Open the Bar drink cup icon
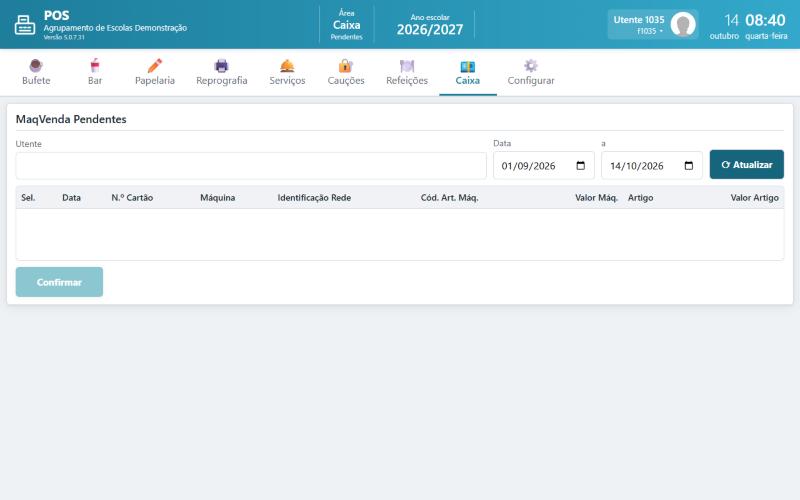 click(x=95, y=65)
